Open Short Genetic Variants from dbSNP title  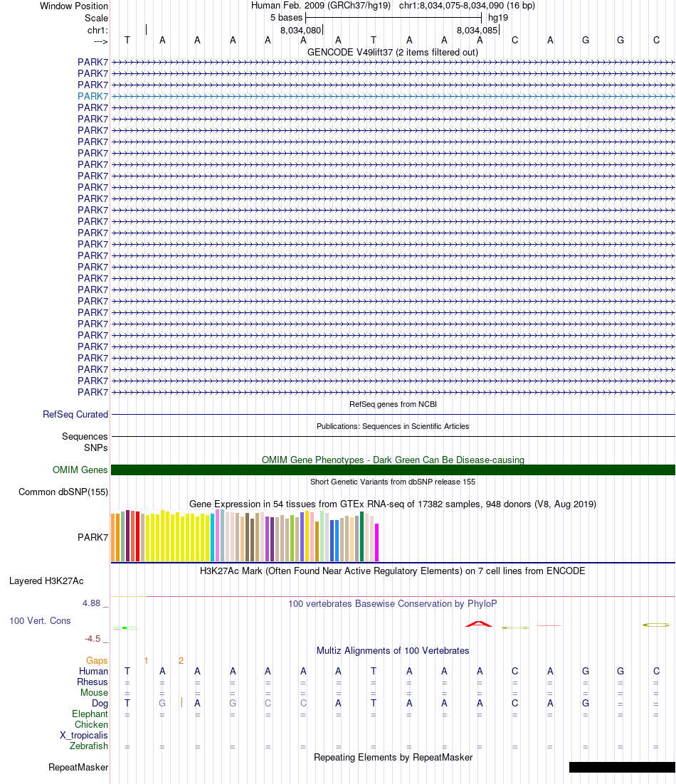pos(393,482)
